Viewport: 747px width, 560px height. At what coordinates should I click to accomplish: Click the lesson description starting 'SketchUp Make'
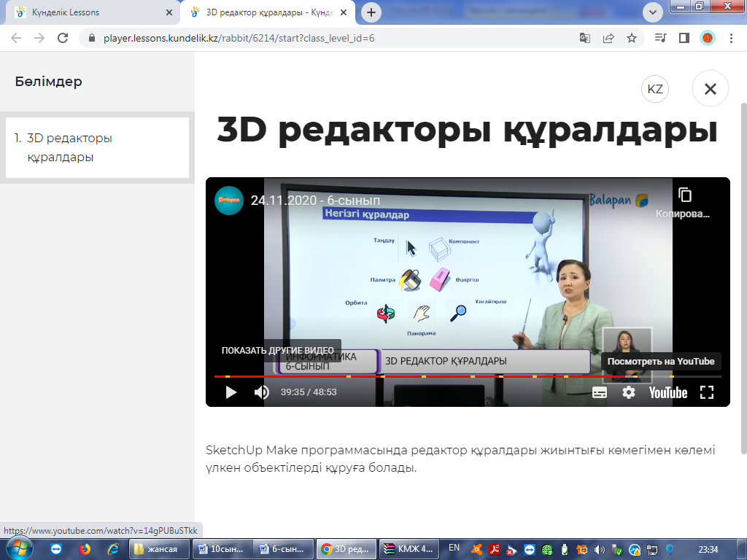click(x=460, y=459)
